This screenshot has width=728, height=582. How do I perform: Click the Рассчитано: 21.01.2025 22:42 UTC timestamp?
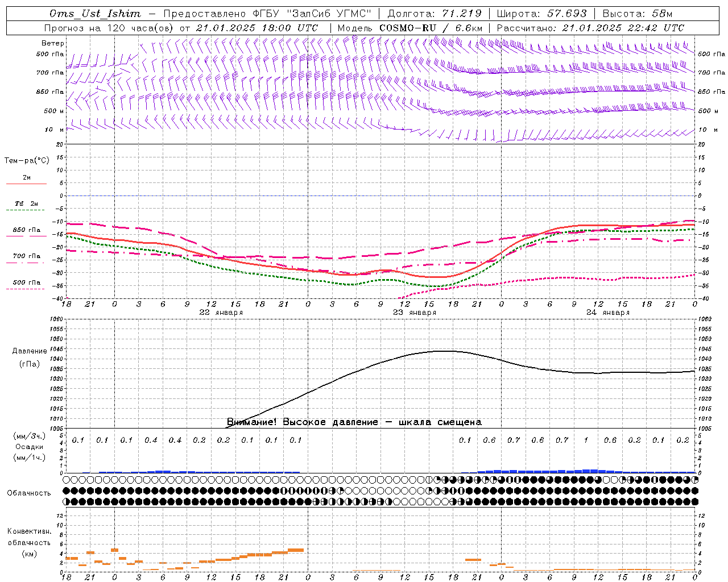[x=590, y=28]
